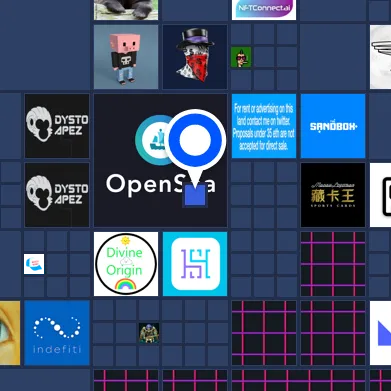Viewport: 391px width, 391px height.
Task: Select the NFTConnect.ai banner tile
Action: point(264,10)
